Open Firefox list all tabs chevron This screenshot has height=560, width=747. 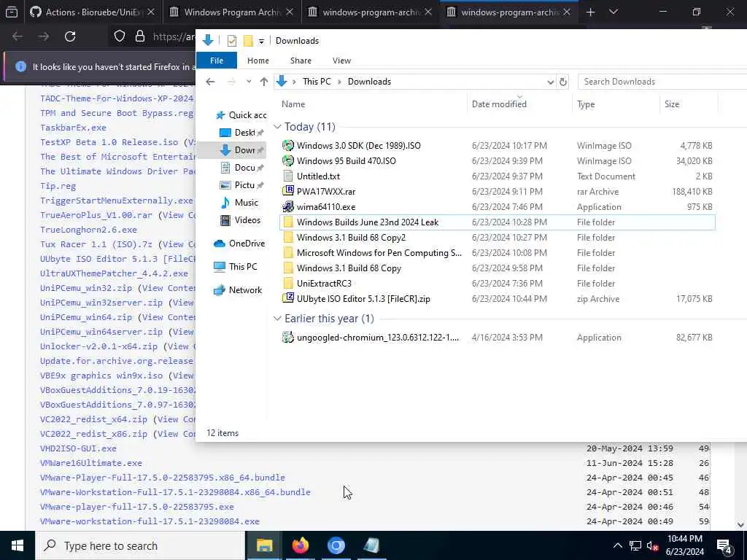coord(613,12)
